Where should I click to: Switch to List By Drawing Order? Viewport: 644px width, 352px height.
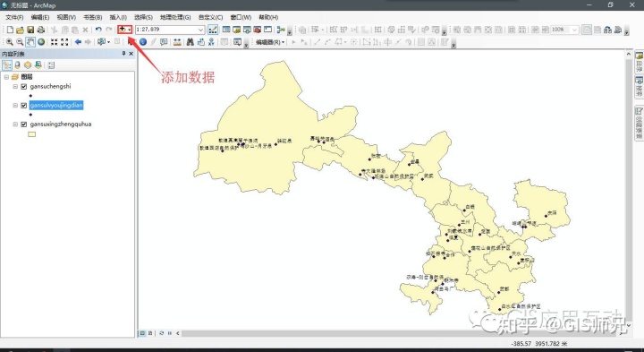coord(7,65)
